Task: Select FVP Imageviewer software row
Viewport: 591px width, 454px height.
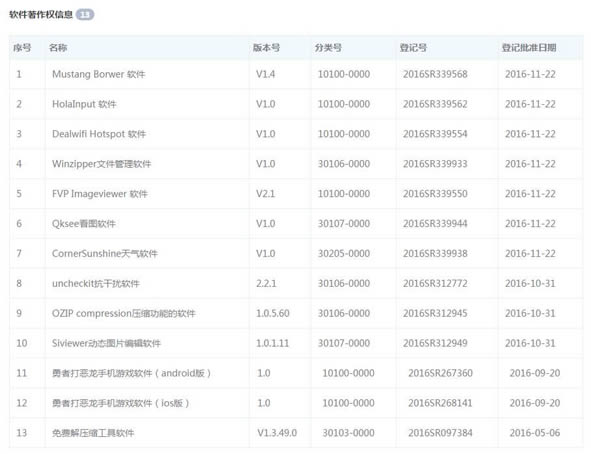Action: [x=296, y=194]
